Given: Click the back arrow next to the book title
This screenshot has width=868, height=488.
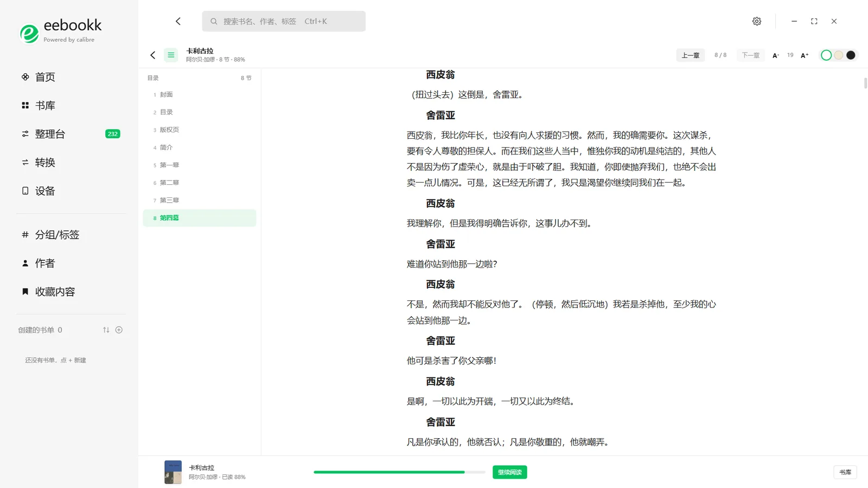Looking at the screenshot, I should [153, 55].
